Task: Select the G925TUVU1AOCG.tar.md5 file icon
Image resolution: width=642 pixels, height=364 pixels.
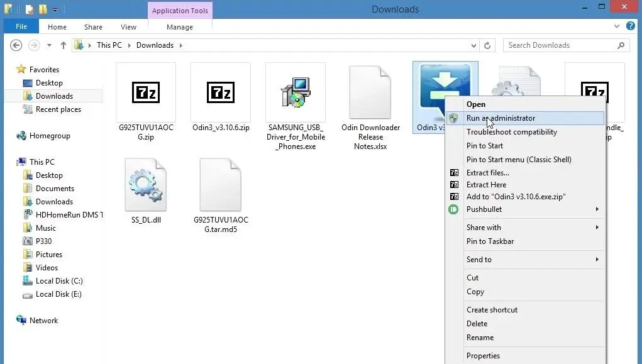Action: pyautogui.click(x=221, y=184)
